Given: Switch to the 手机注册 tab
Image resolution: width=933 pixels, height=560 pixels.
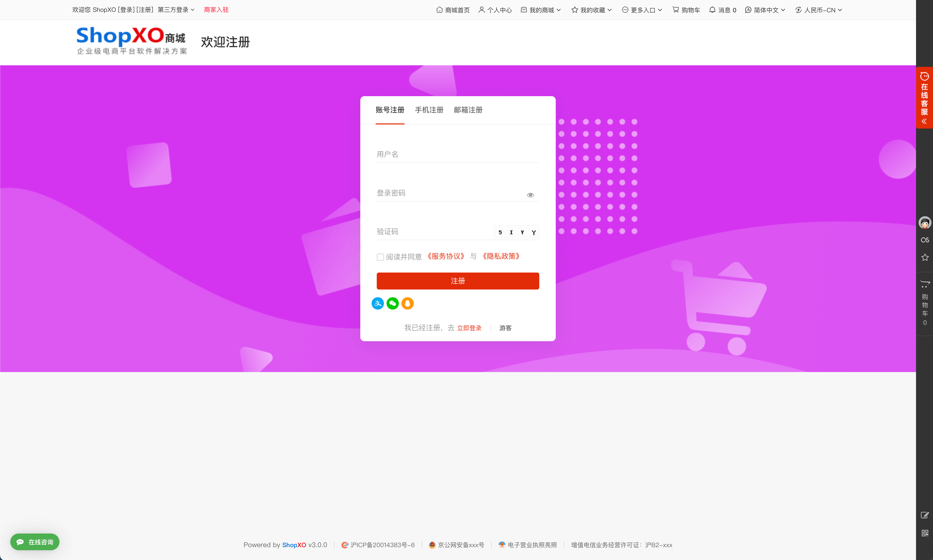Looking at the screenshot, I should pos(429,110).
